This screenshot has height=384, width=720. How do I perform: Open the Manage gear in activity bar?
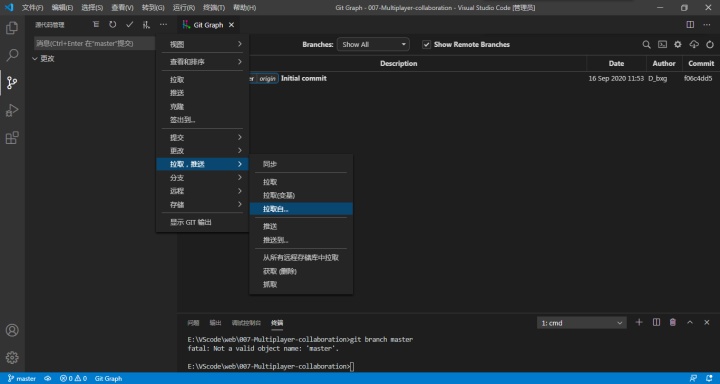tap(12, 357)
